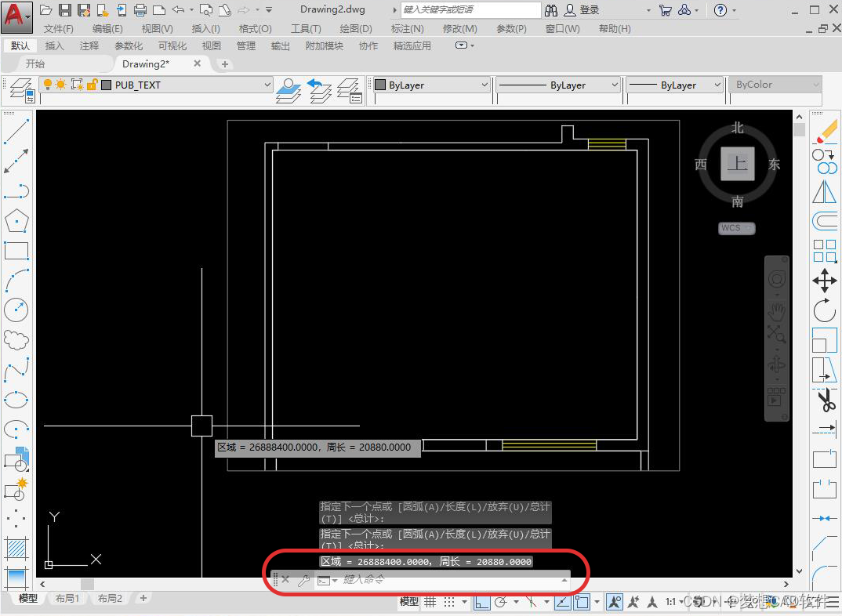The width and height of the screenshot is (842, 616).
Task: Select the Revision Cloud tool
Action: (x=17, y=339)
